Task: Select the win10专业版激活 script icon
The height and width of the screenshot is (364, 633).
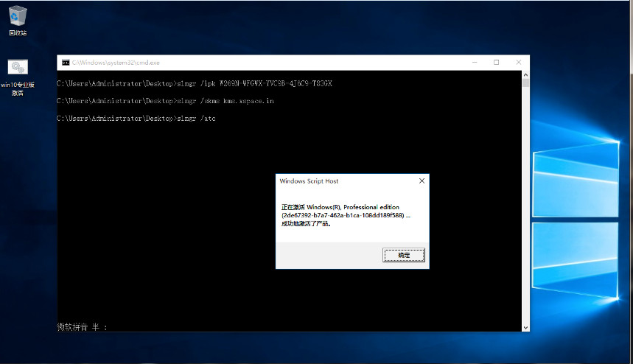Action: point(18,77)
